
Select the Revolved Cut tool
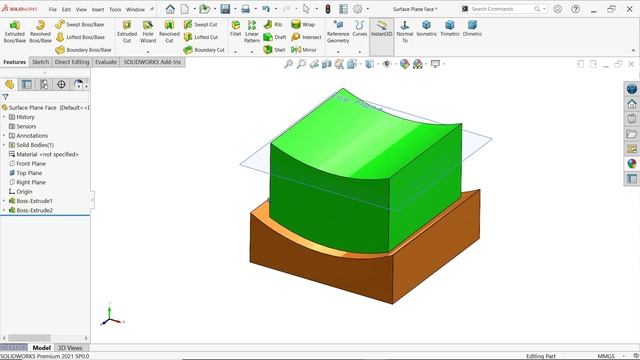[x=169, y=31]
